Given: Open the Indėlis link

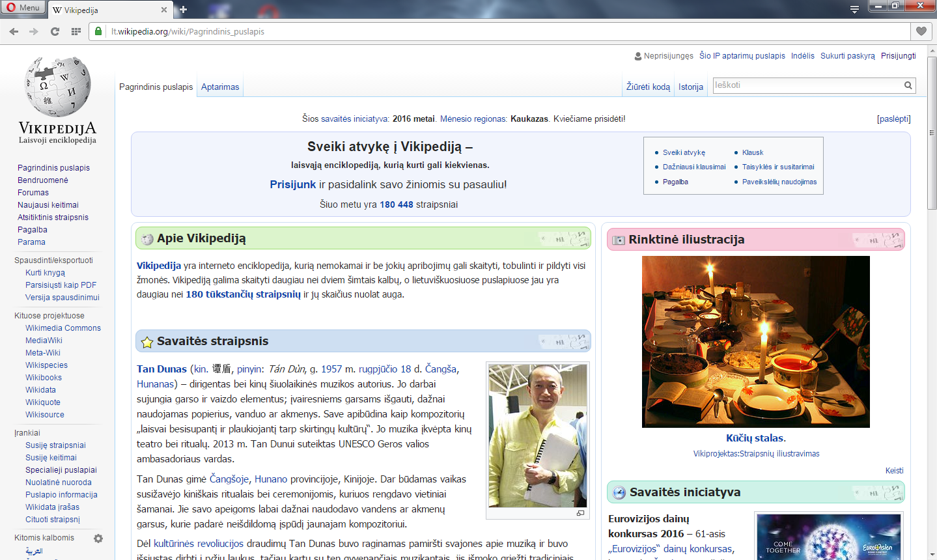Looking at the screenshot, I should pos(803,56).
